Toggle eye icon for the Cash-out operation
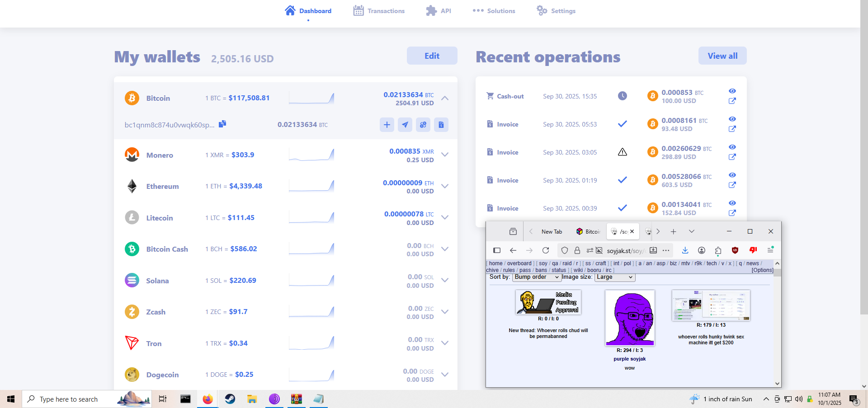Image resolution: width=868 pixels, height=408 pixels. [732, 91]
